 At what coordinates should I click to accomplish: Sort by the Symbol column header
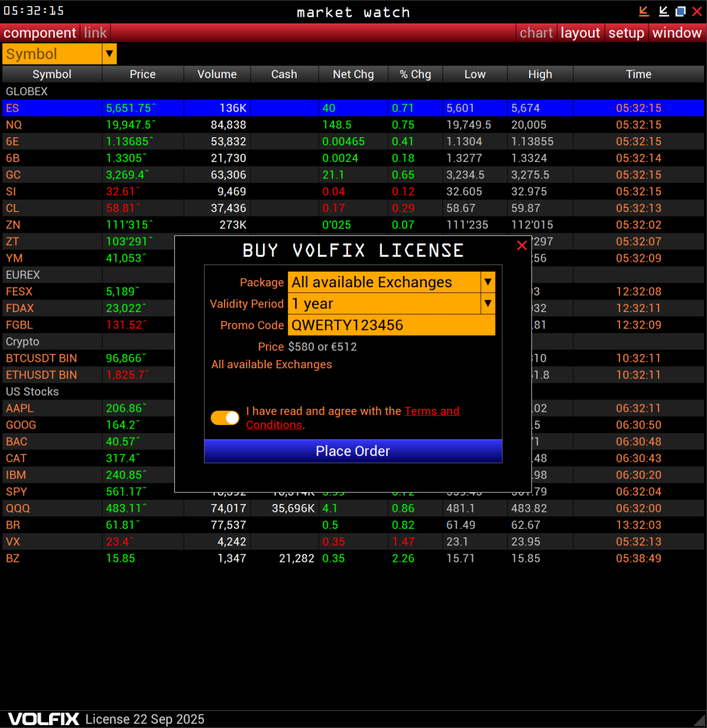point(52,74)
